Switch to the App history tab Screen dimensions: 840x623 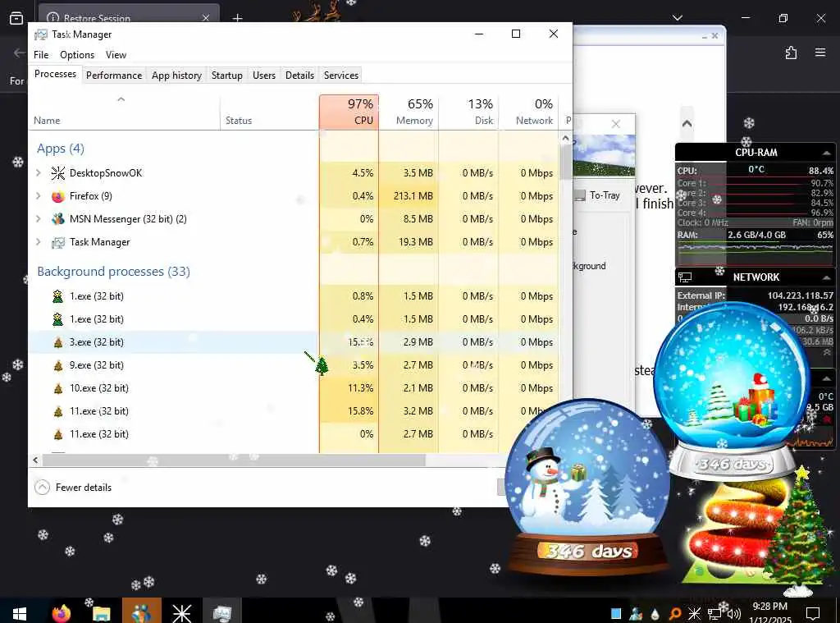(176, 76)
